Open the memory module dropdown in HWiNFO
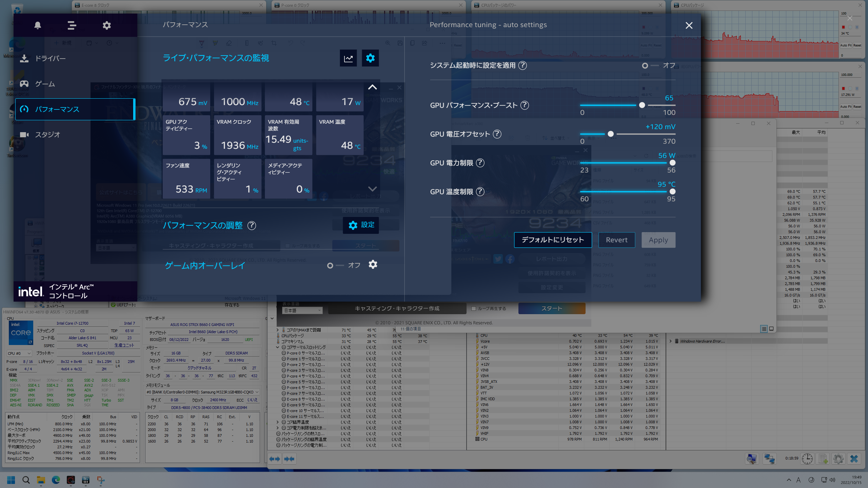This screenshot has height=488, width=868. [x=202, y=392]
